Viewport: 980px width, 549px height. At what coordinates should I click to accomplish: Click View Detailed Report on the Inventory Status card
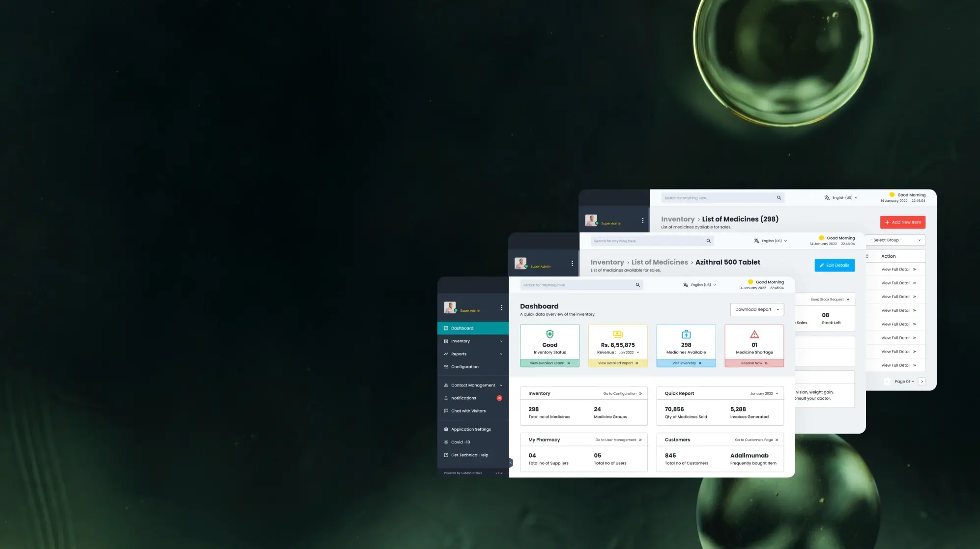pos(549,363)
